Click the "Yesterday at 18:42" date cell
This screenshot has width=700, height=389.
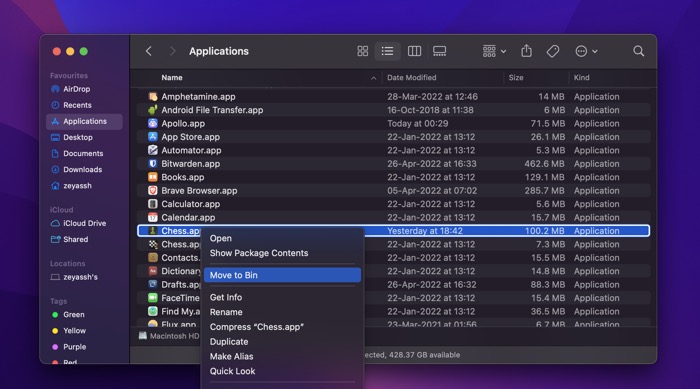point(425,231)
